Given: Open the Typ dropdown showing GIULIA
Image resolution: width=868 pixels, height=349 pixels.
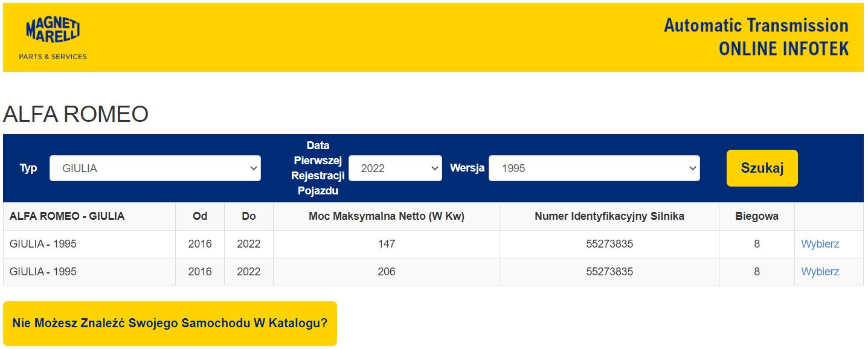Looking at the screenshot, I should pos(155,168).
